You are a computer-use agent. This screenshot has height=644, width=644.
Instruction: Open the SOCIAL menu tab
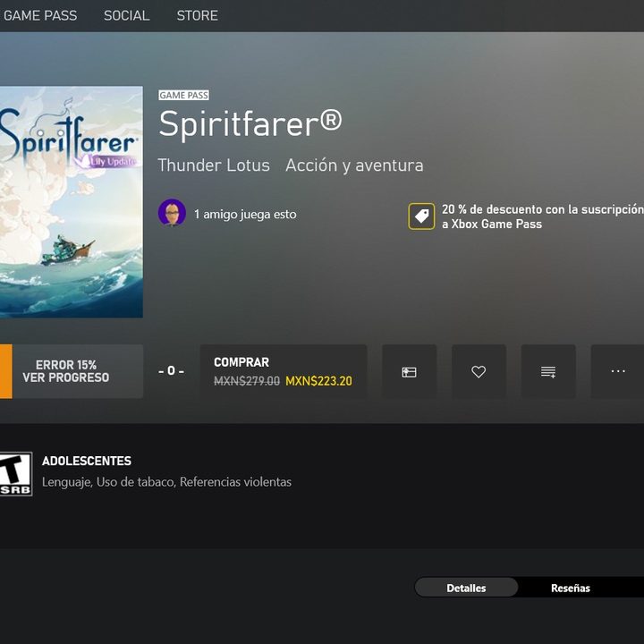point(126,15)
